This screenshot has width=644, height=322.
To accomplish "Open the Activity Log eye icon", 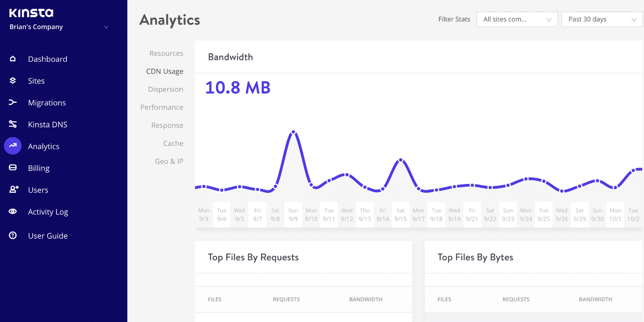I will click(13, 212).
